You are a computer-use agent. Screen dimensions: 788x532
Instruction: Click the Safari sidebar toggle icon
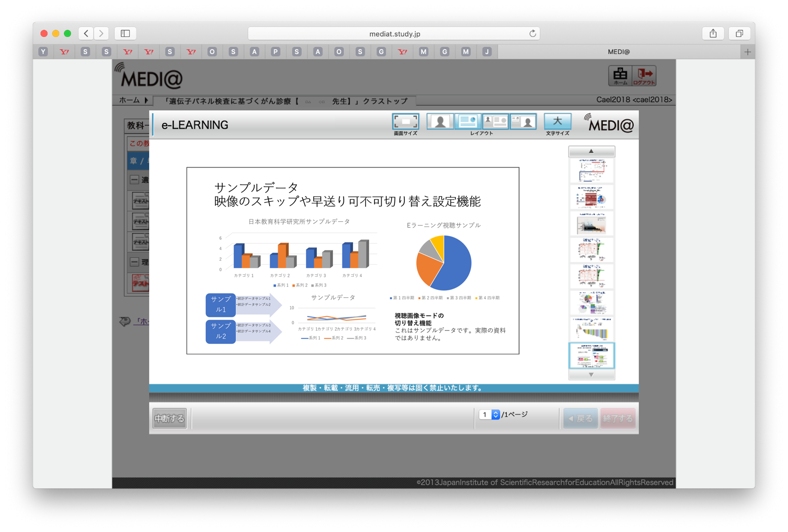pos(125,34)
